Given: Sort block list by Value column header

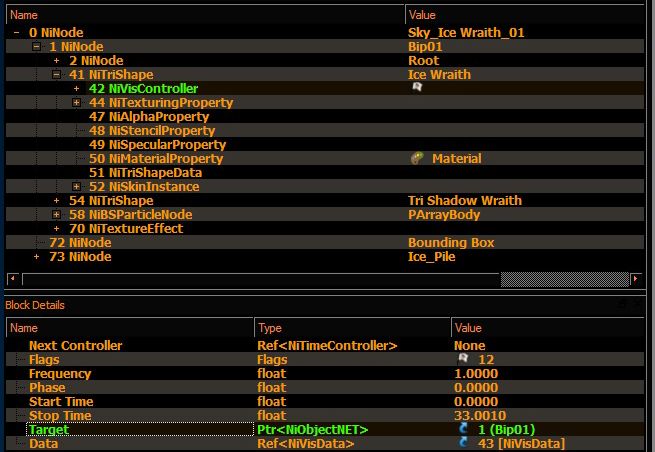Looking at the screenshot, I should pos(525,15).
